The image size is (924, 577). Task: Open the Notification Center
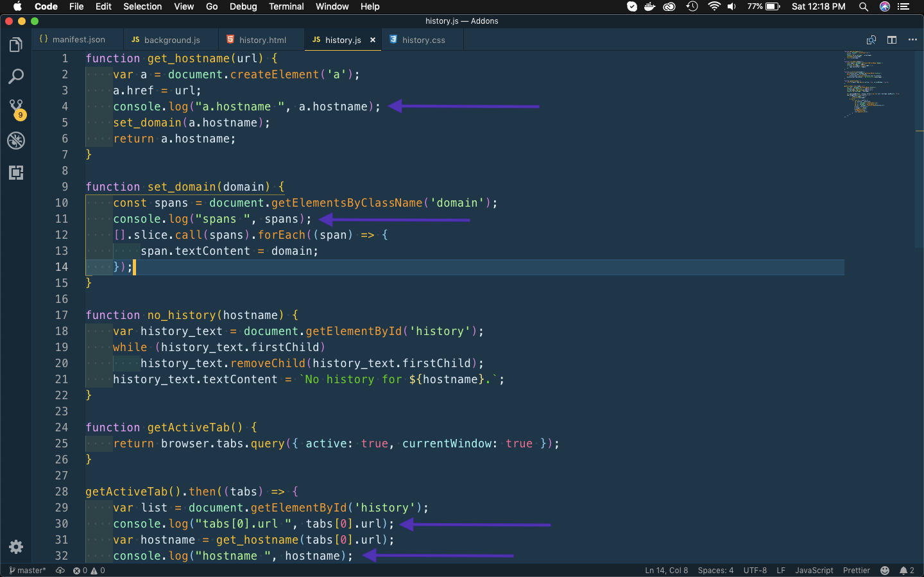(904, 6)
